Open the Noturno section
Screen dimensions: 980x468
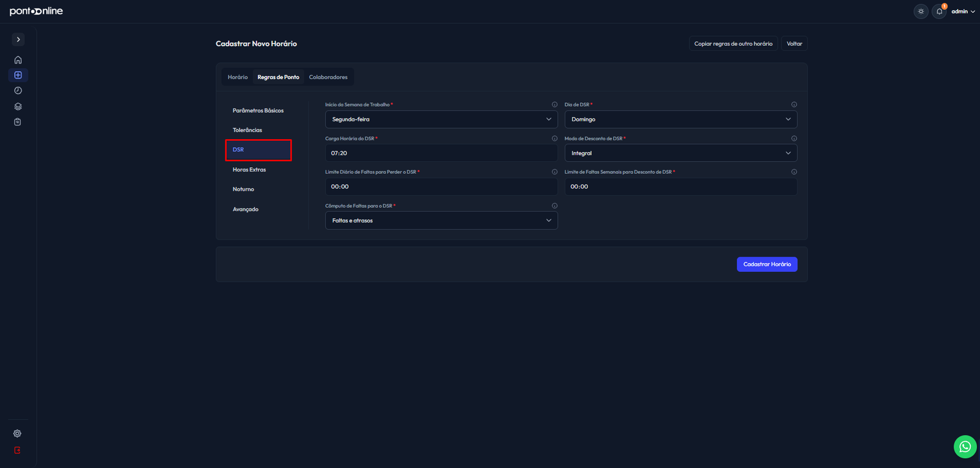258,189
